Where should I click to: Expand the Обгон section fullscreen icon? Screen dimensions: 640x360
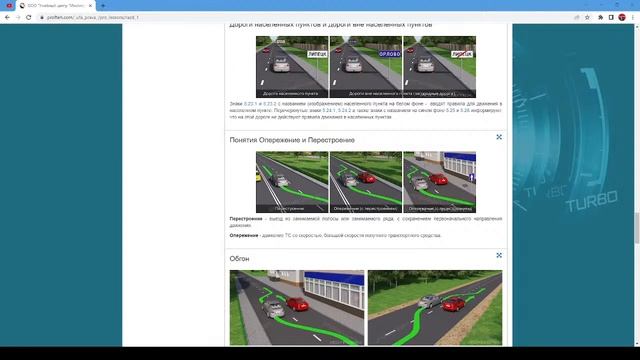point(499,255)
